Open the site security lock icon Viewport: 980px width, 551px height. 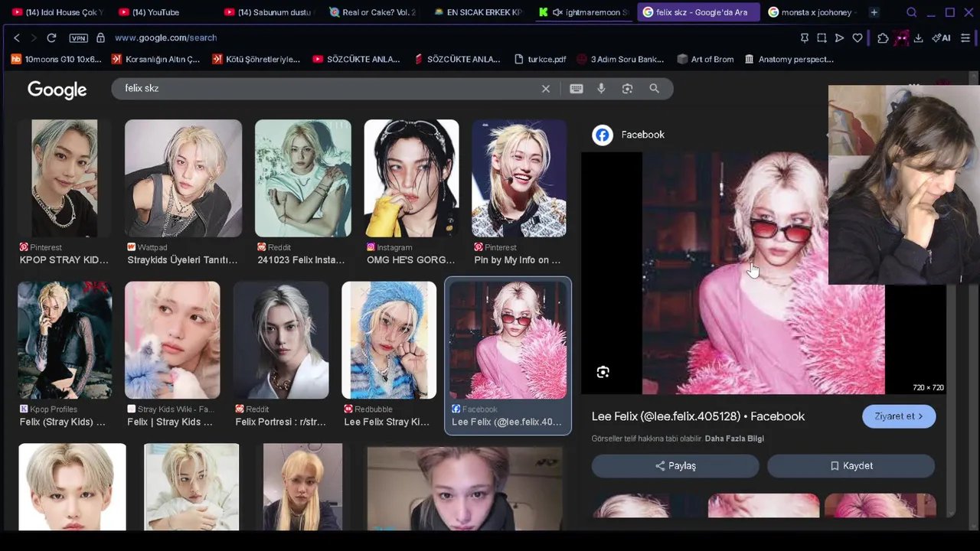(x=100, y=37)
